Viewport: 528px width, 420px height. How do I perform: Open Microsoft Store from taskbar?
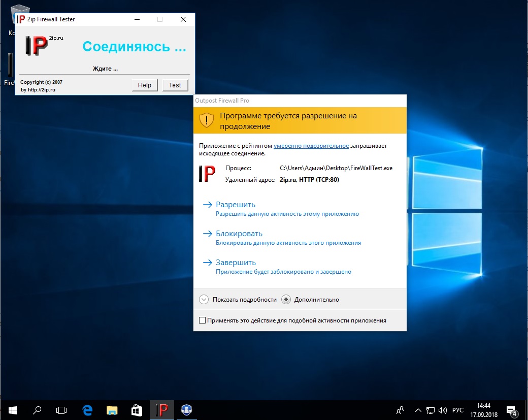(x=137, y=410)
